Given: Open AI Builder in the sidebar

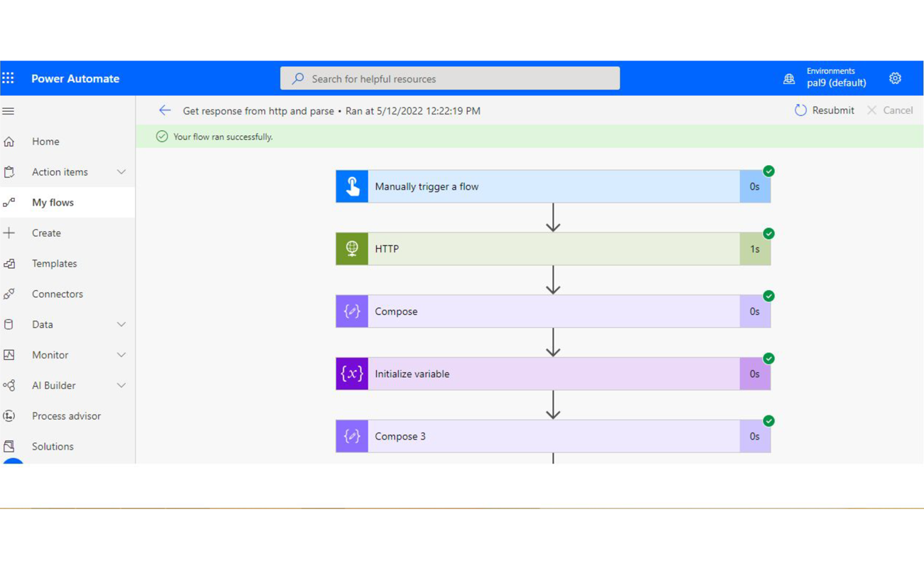Looking at the screenshot, I should click(x=68, y=385).
